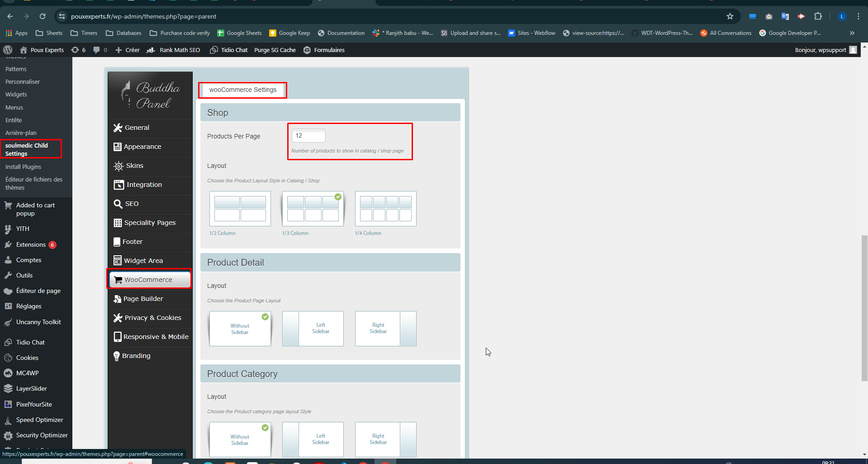Select Product Category Right Sidebar layout
This screenshot has height=464, width=868.
(x=386, y=440)
